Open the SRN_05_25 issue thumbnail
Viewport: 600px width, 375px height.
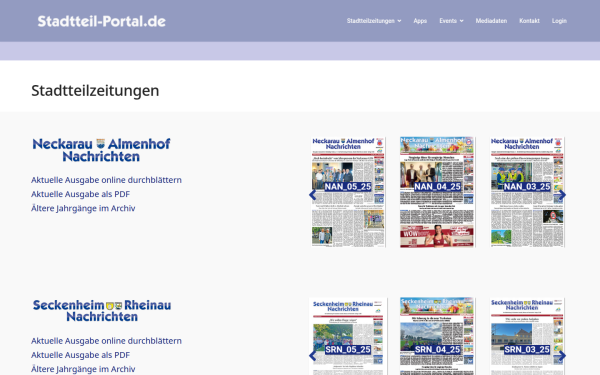348,336
